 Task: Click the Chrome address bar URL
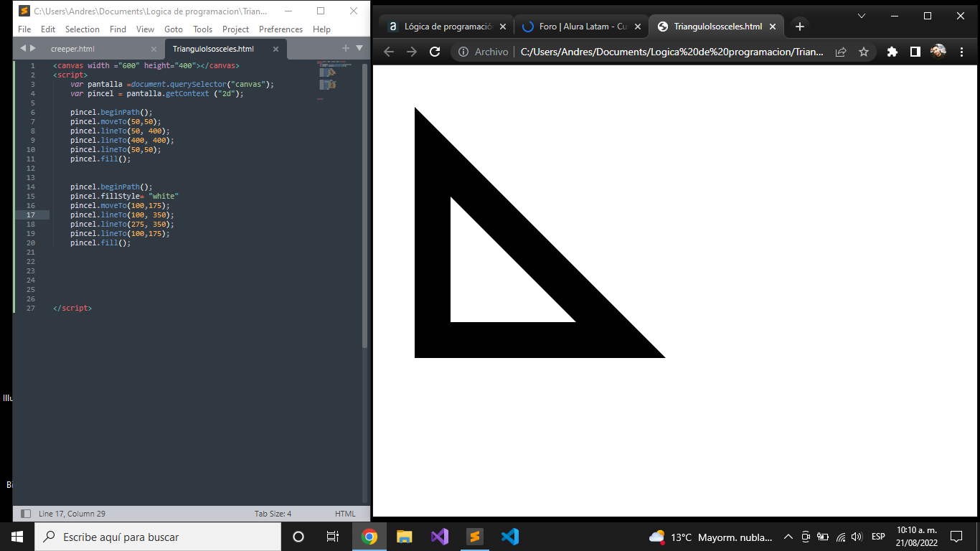point(672,52)
